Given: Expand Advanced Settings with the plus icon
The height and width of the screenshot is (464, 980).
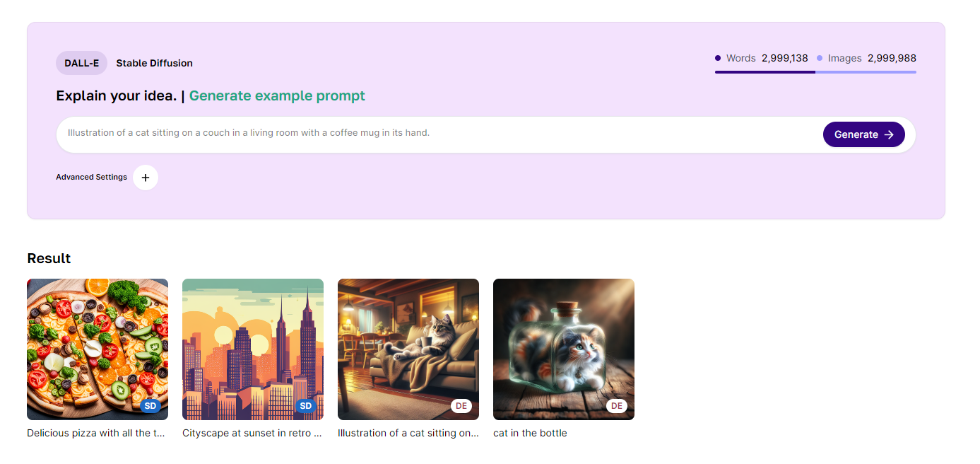Looking at the screenshot, I should [146, 178].
